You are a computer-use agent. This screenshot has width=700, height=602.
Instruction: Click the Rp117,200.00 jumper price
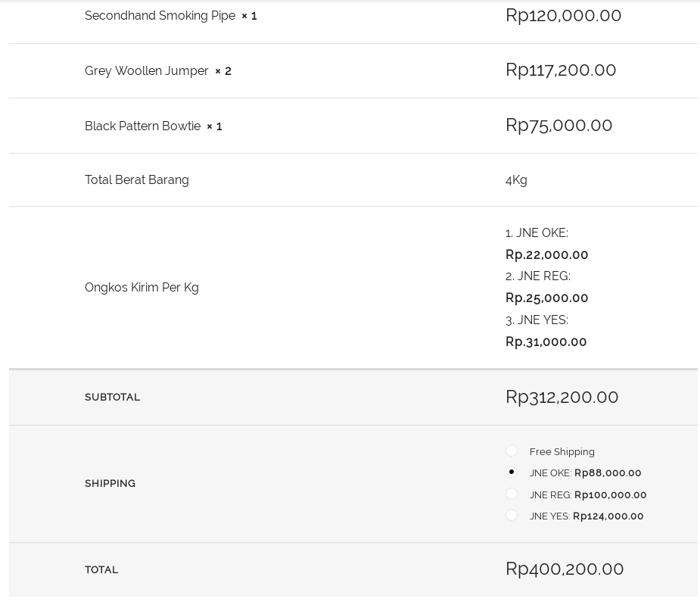[561, 70]
